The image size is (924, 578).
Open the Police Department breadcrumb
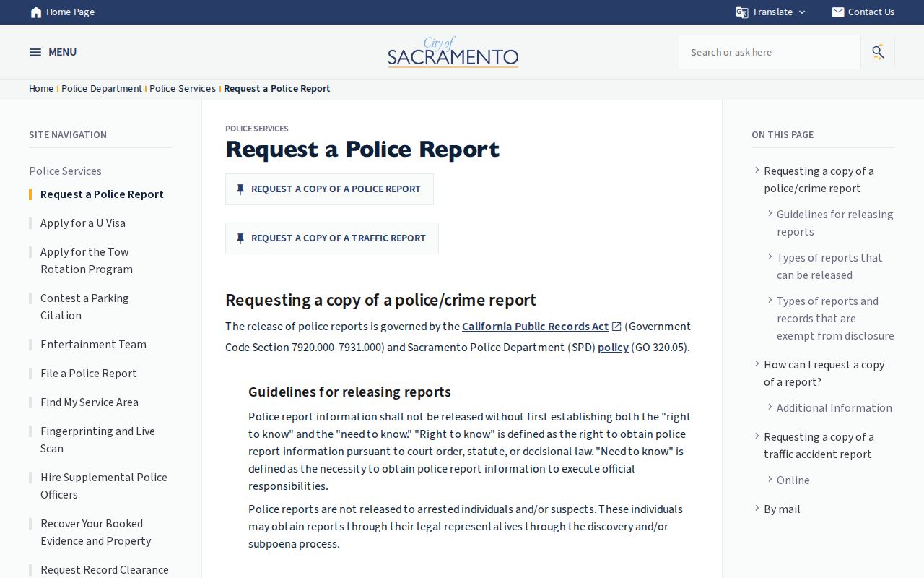click(102, 88)
